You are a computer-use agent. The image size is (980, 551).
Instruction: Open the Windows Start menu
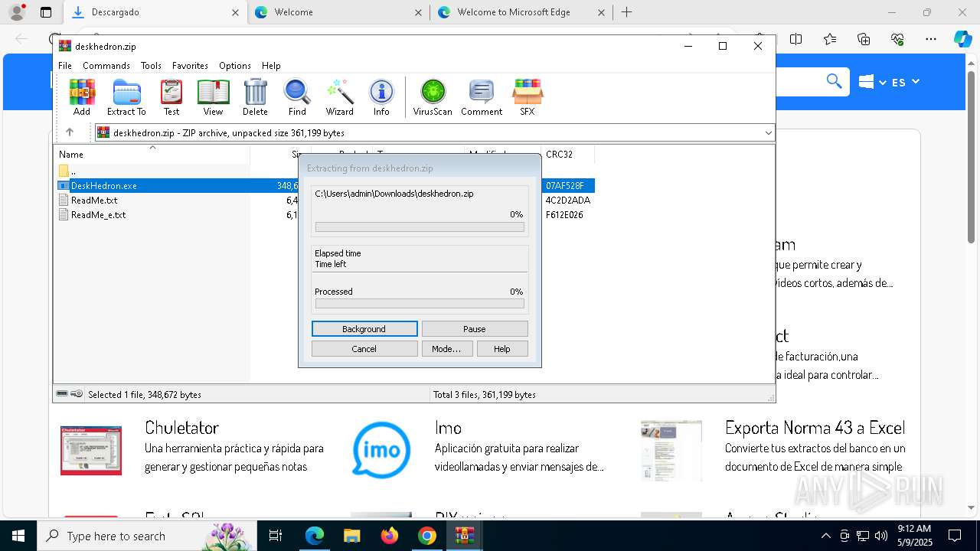pos(18,536)
